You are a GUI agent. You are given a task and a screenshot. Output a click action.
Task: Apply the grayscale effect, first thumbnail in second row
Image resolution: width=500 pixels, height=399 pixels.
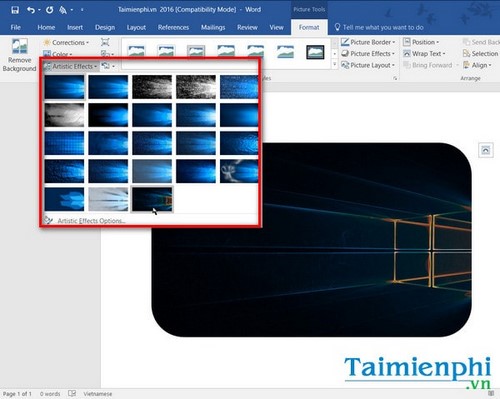(64, 115)
